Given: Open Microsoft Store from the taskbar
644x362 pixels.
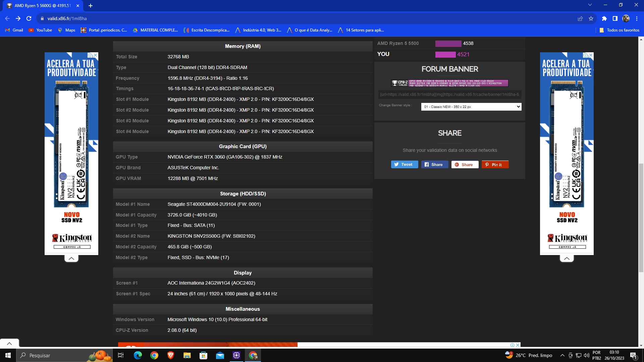Looking at the screenshot, I should pyautogui.click(x=204, y=355).
